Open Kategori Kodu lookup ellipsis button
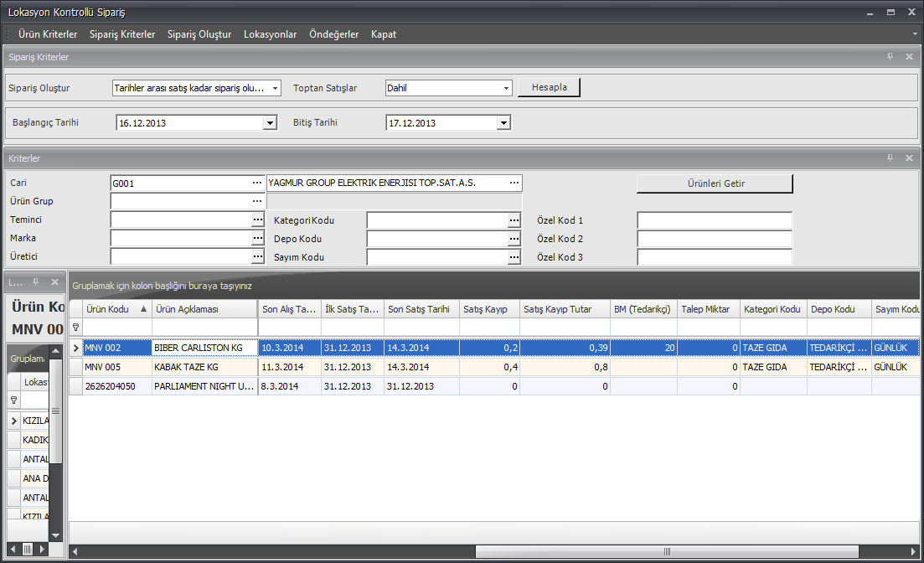The width and height of the screenshot is (924, 563). coord(514,220)
